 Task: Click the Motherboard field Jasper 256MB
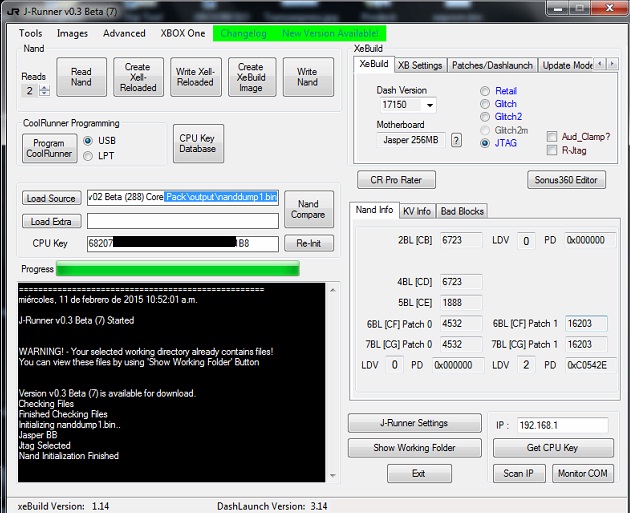pos(411,140)
